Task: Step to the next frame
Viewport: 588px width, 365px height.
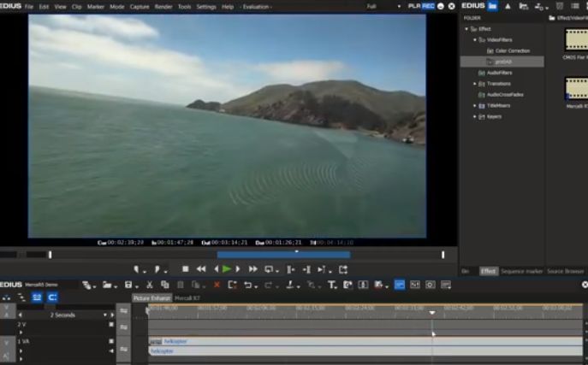Action: [238, 268]
